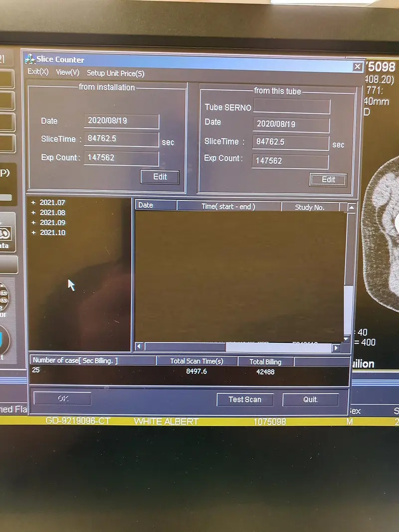Click the horizontal scrollbar left arrow
The image size is (399, 532).
pos(139,346)
